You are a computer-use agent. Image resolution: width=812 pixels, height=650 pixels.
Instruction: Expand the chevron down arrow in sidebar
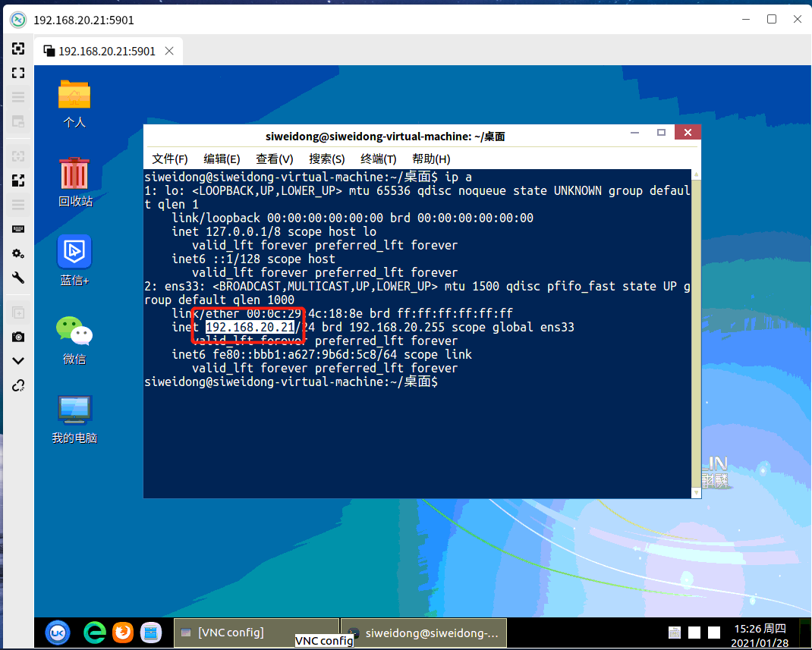18,361
